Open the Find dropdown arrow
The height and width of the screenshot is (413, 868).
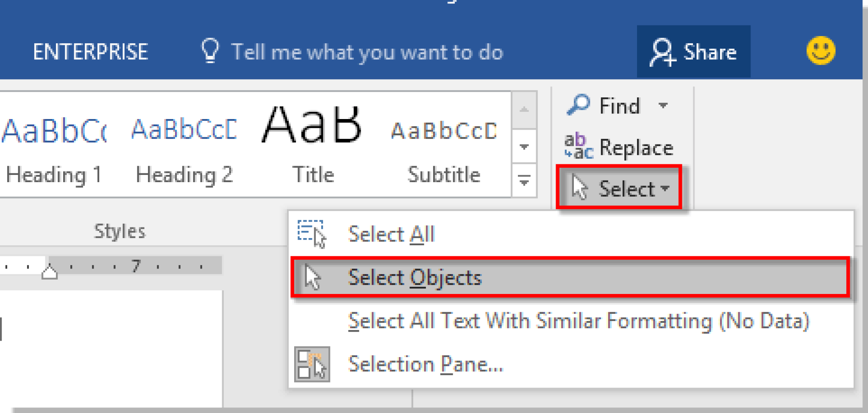[664, 106]
